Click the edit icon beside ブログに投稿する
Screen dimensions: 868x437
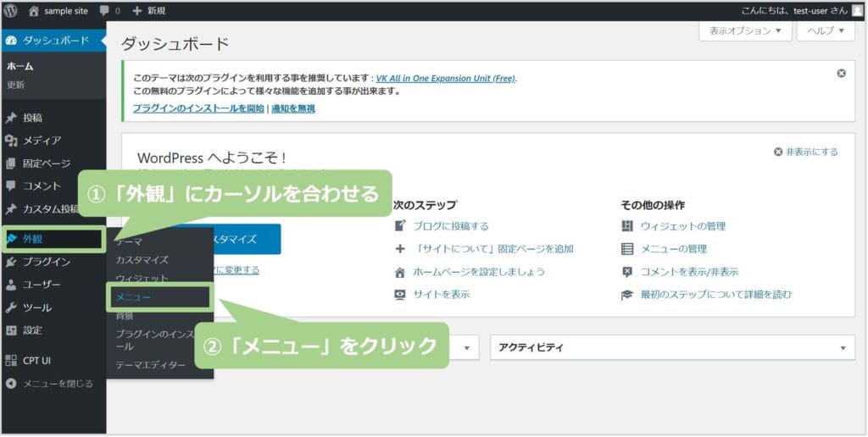click(x=400, y=226)
